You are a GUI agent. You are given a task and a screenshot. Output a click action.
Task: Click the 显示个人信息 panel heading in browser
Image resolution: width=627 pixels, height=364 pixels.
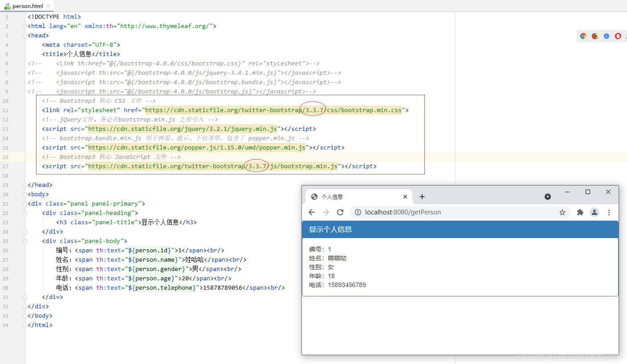coord(330,229)
